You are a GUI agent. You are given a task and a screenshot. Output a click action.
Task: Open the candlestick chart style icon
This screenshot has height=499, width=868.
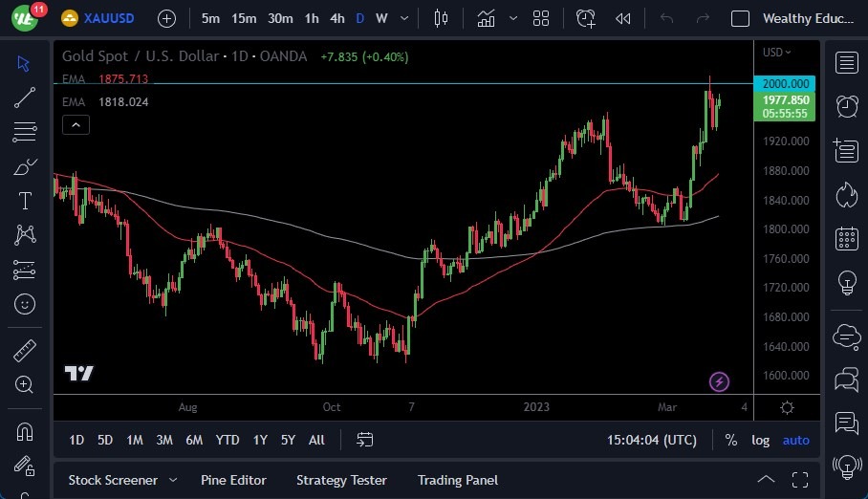[x=441, y=18]
